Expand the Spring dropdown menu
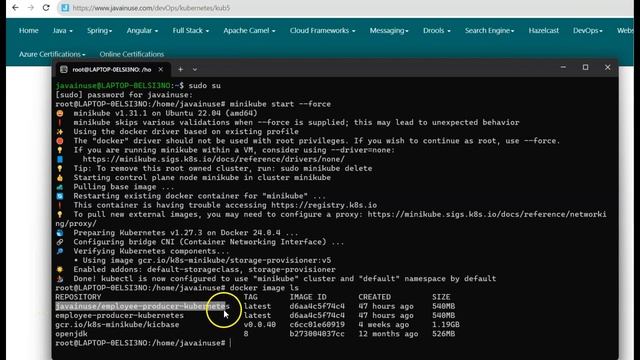 click(99, 31)
